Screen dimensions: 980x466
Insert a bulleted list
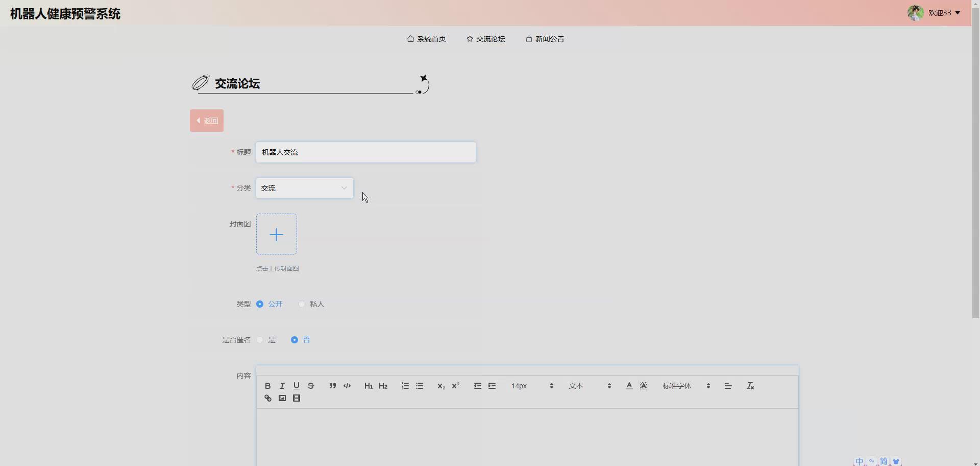pos(420,386)
